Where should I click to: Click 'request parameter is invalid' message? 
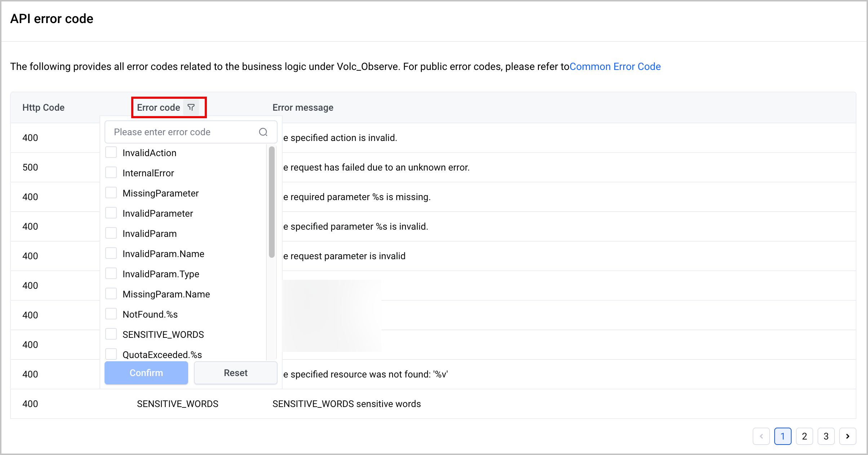344,256
